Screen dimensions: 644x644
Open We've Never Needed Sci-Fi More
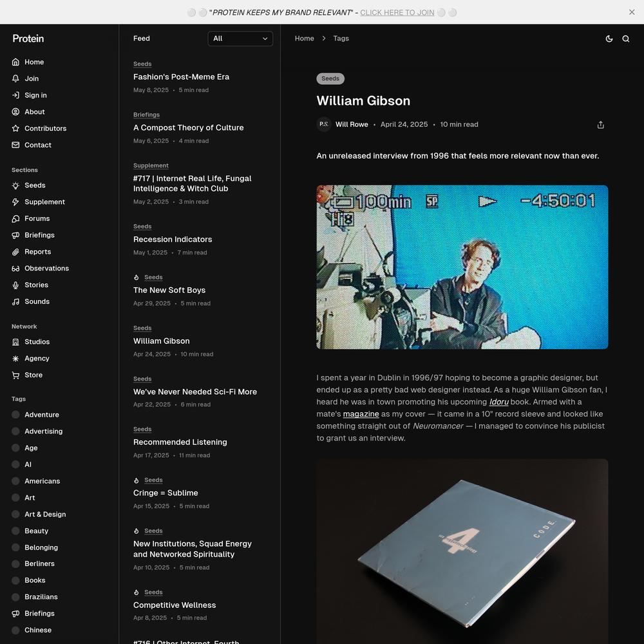195,392
